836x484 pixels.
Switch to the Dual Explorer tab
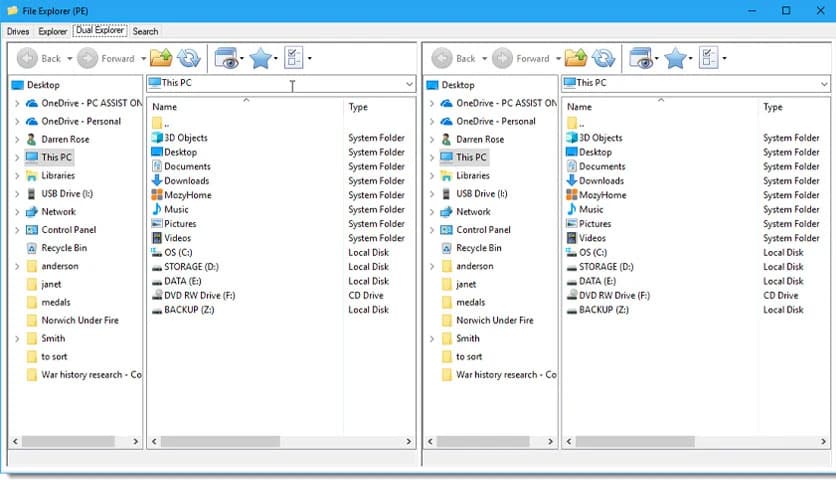(x=100, y=30)
